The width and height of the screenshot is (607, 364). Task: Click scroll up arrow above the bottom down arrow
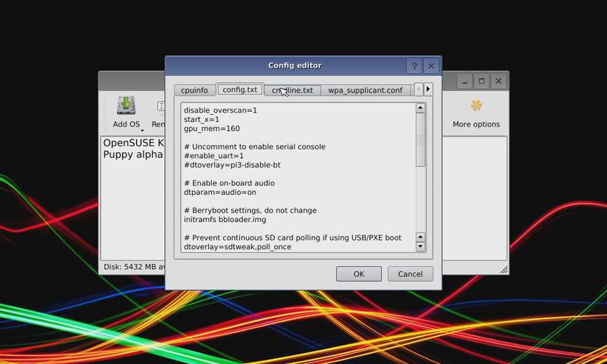[x=420, y=237]
